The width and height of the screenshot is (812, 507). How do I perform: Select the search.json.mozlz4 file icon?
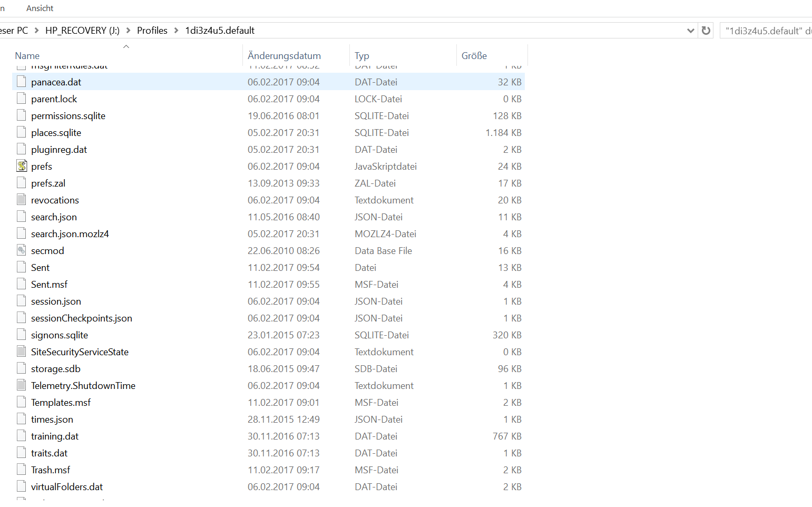[x=21, y=233]
